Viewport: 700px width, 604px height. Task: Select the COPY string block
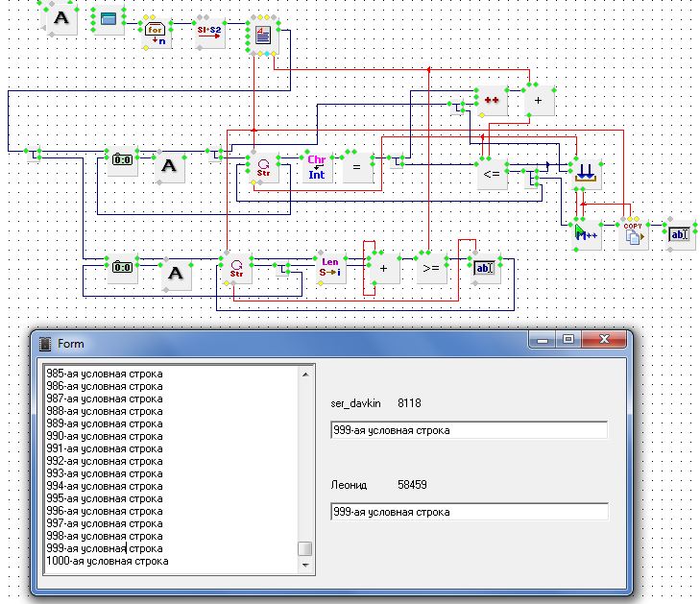(x=632, y=234)
